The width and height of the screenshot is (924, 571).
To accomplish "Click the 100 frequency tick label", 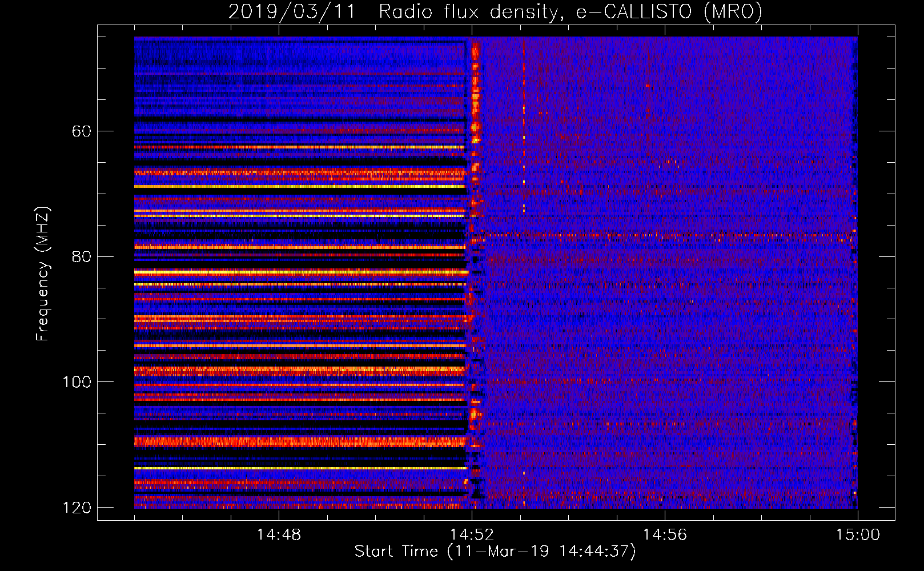I will 77,382.
